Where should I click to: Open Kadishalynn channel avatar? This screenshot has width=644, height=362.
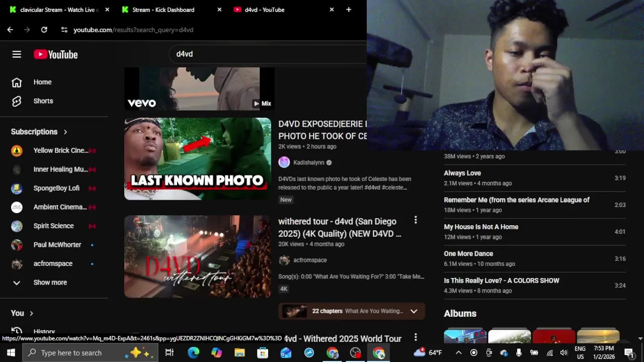[x=284, y=162]
